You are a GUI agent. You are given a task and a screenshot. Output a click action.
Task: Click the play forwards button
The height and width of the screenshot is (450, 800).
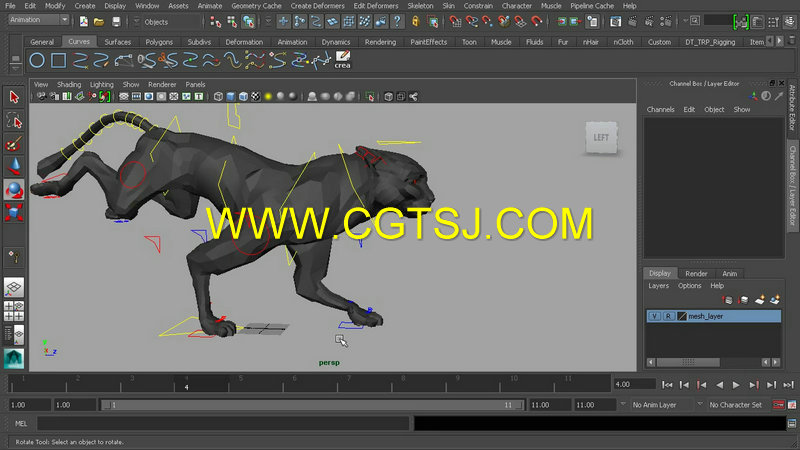click(736, 385)
